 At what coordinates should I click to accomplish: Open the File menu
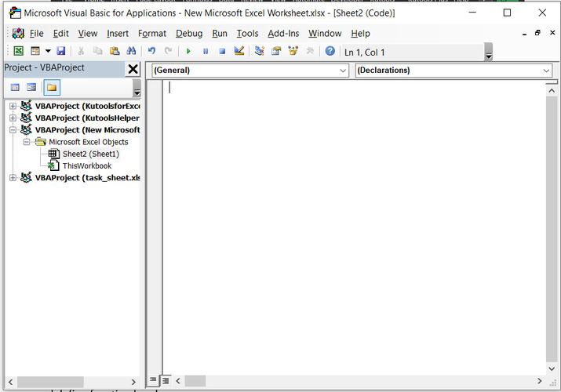click(x=37, y=34)
